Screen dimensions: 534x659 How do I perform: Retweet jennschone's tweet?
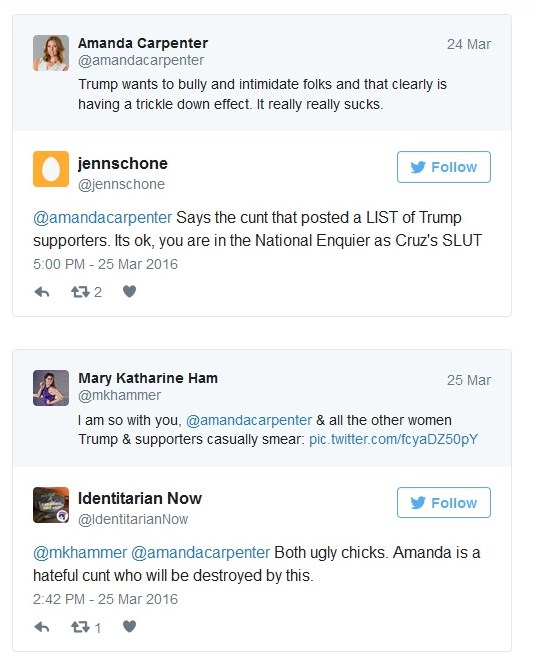coord(80,292)
